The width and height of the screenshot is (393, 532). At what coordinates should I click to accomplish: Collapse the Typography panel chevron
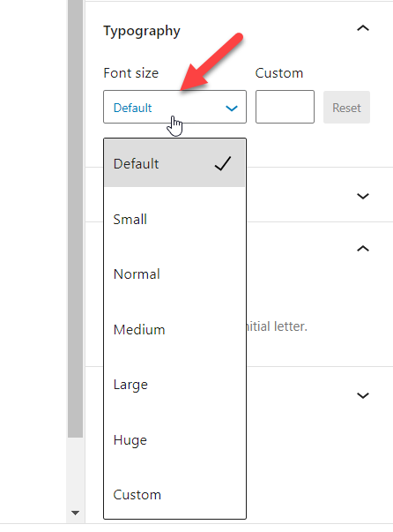tap(363, 28)
